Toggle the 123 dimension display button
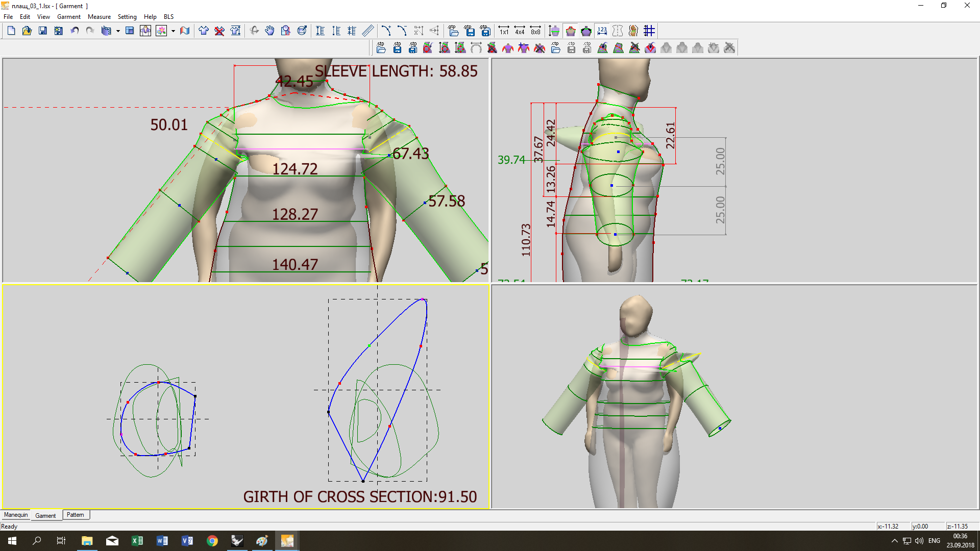980x551 pixels. 602,31
